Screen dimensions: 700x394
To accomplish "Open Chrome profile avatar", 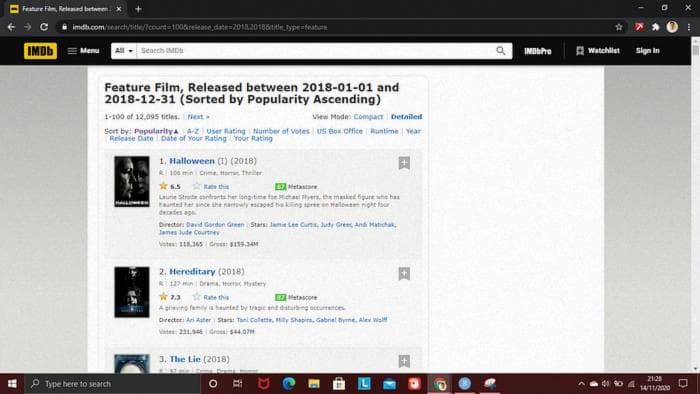I will tap(672, 27).
